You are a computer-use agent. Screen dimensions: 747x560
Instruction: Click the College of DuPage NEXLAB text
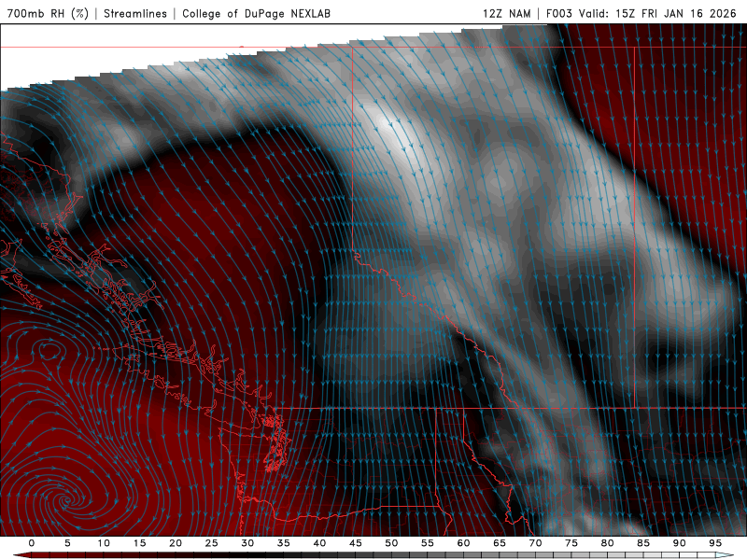[256, 13]
